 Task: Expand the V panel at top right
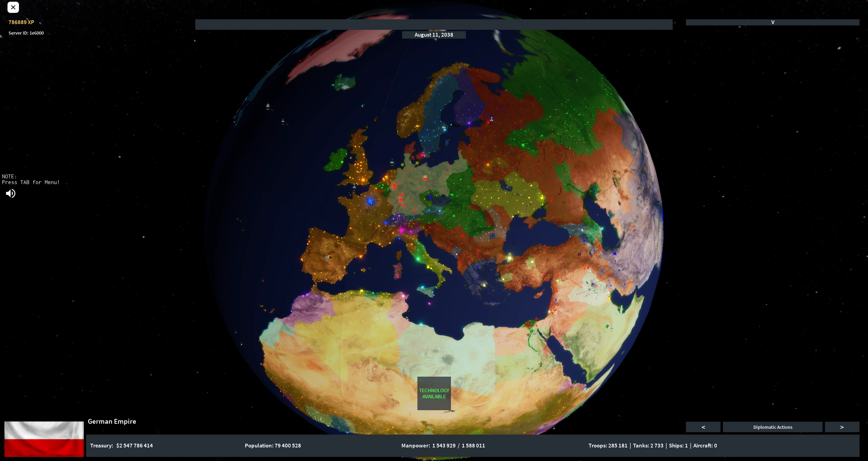(772, 22)
